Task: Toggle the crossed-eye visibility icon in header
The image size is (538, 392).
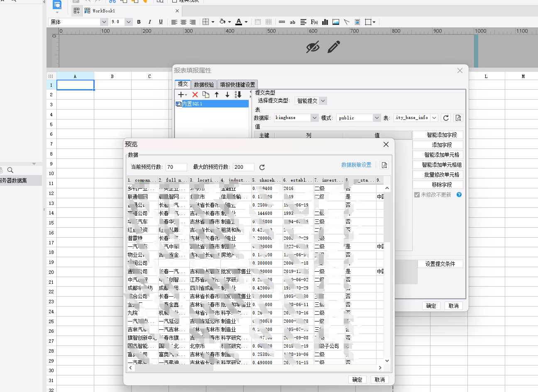Action: tap(313, 47)
